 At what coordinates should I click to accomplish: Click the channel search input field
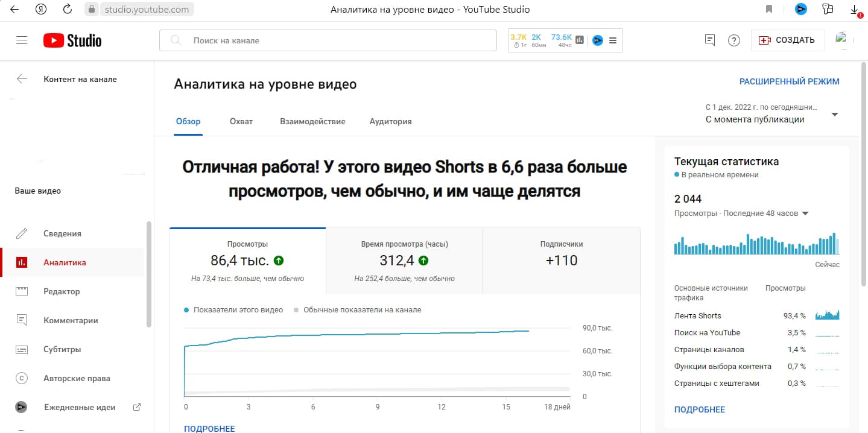point(329,40)
